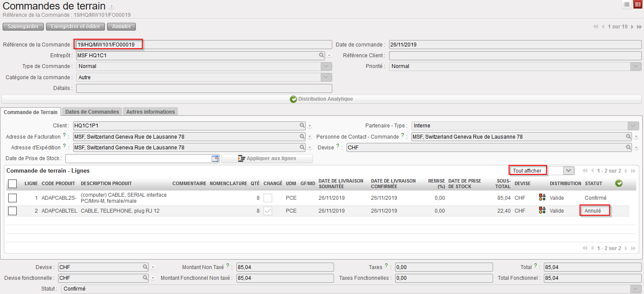644x294 pixels.
Task: Open the Priorité dropdown
Action: point(636,66)
